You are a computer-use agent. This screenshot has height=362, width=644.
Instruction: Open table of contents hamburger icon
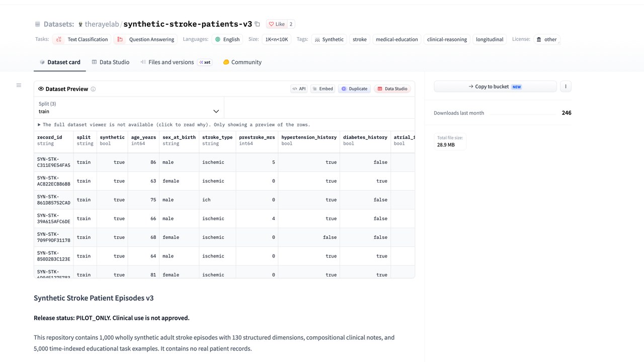19,85
